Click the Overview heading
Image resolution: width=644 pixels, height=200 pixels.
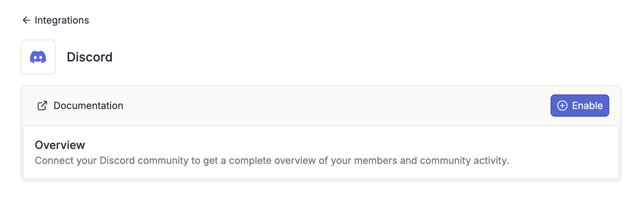60,145
